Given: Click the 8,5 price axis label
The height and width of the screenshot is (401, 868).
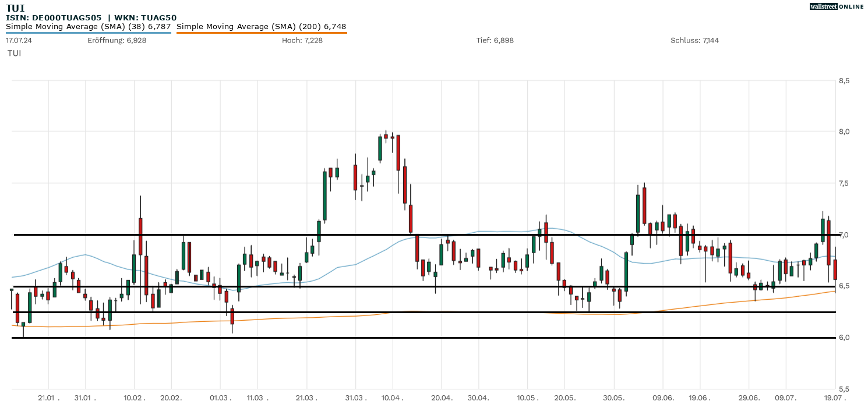Looking at the screenshot, I should (844, 81).
